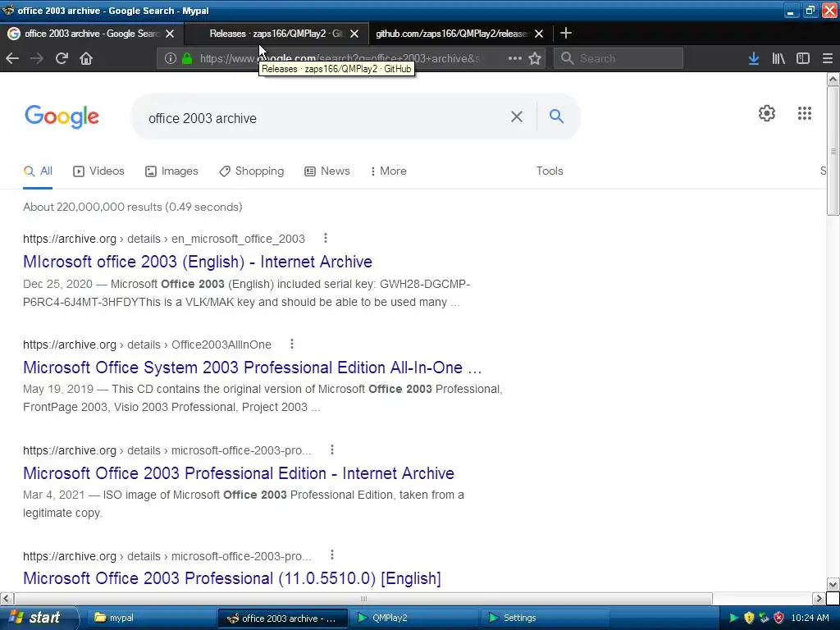Switch to QMPlay2 taskbar window
This screenshot has width=840, height=630.
point(413,618)
